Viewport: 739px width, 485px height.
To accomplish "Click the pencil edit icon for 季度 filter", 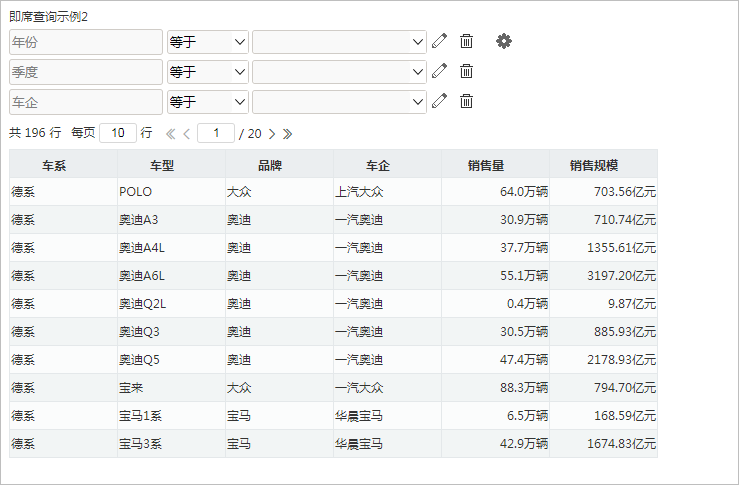I will (439, 71).
